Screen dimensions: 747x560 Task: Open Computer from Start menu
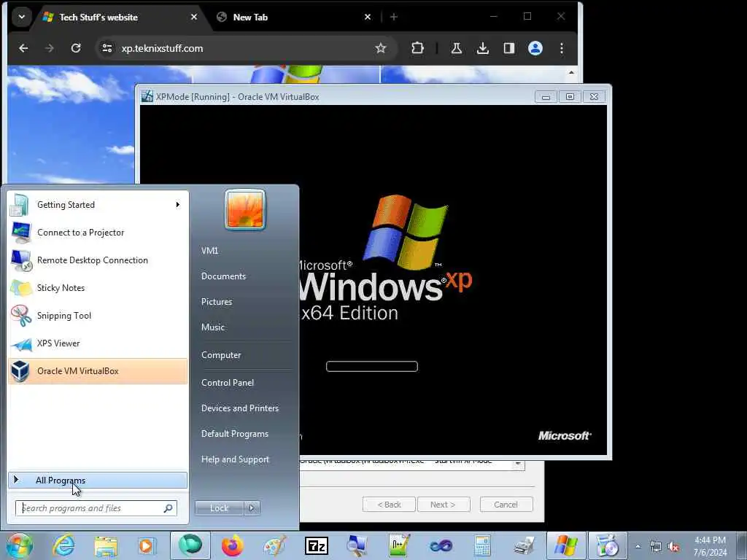click(x=221, y=355)
